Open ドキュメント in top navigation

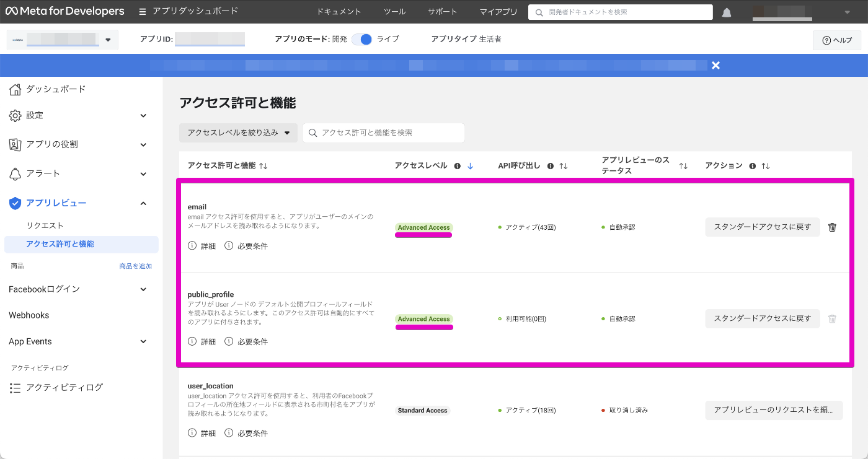[x=339, y=12]
